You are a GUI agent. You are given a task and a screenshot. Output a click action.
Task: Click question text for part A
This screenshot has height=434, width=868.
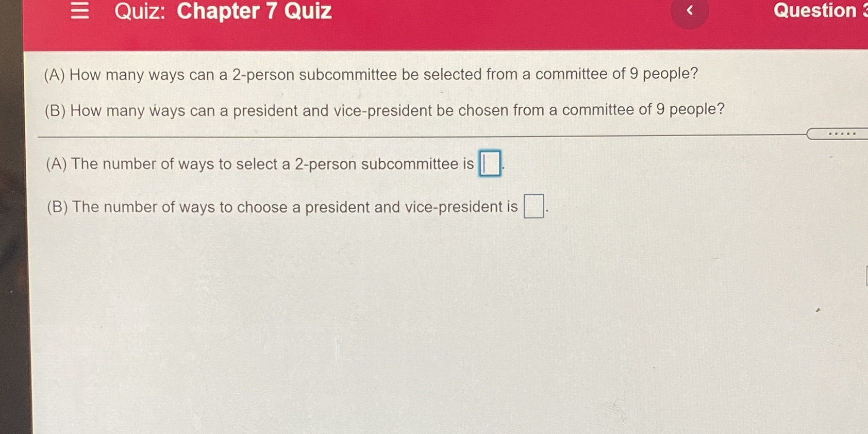(x=371, y=74)
